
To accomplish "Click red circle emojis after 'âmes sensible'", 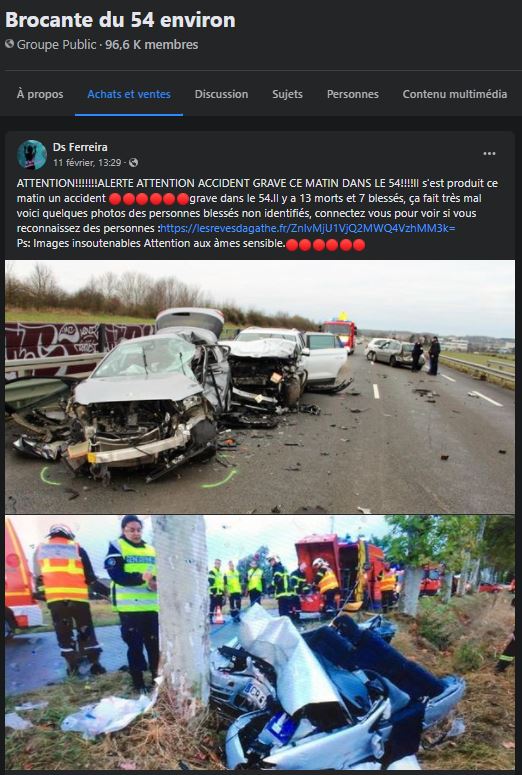I will click(326, 244).
